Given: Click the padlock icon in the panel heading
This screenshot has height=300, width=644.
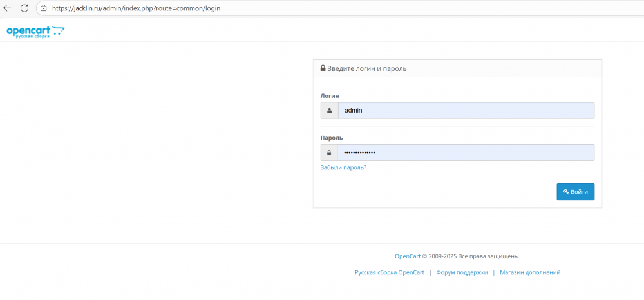Looking at the screenshot, I should pos(323,68).
